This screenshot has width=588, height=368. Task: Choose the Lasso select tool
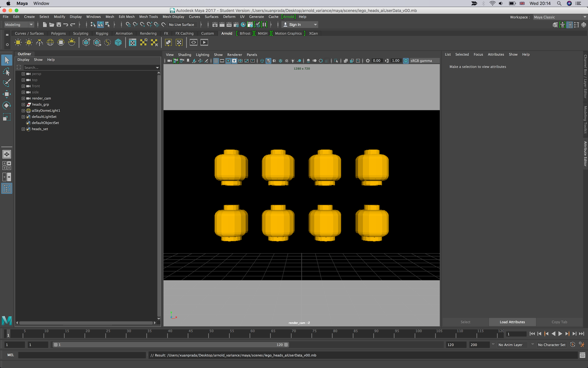point(6,72)
